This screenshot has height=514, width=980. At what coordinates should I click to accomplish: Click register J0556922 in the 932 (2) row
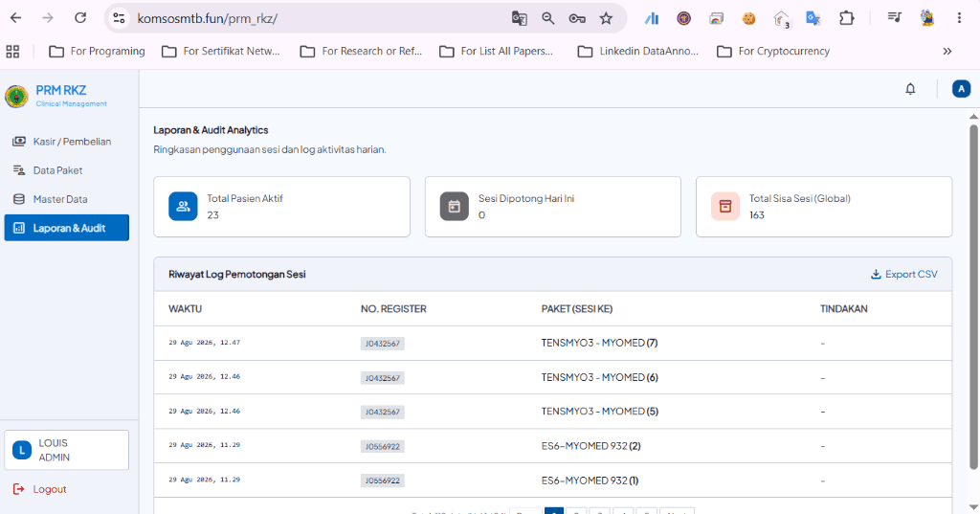point(383,446)
